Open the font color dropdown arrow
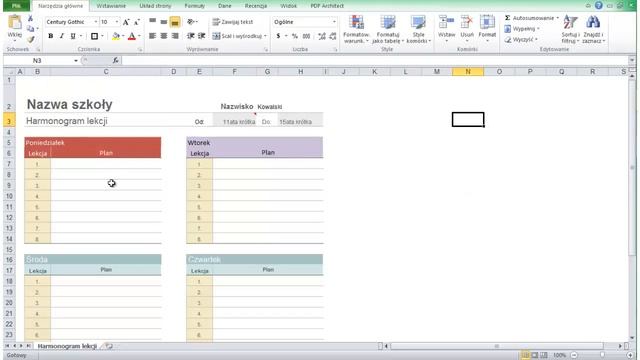 (x=139, y=36)
